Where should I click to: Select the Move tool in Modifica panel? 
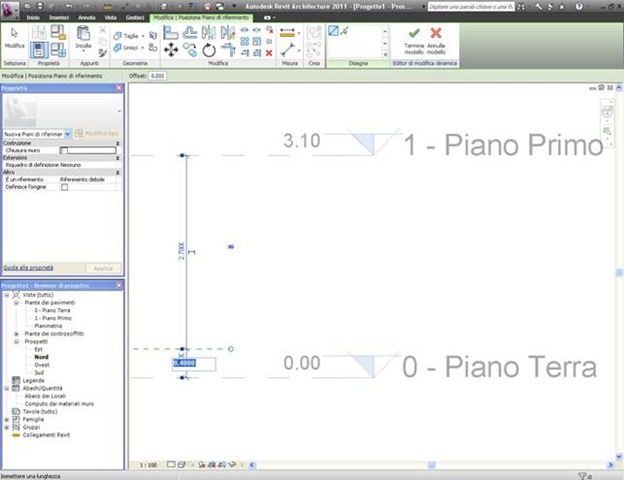[x=170, y=49]
